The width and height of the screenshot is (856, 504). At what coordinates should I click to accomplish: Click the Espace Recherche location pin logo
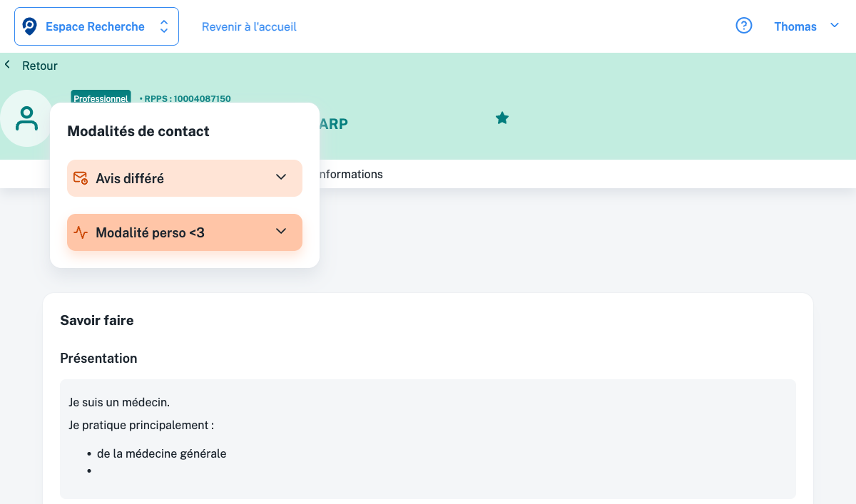[29, 26]
